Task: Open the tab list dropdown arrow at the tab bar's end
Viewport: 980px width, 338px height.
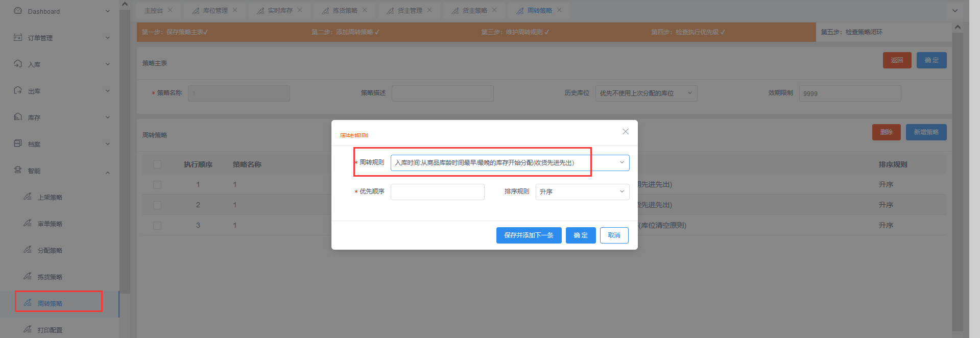Action: click(x=955, y=10)
